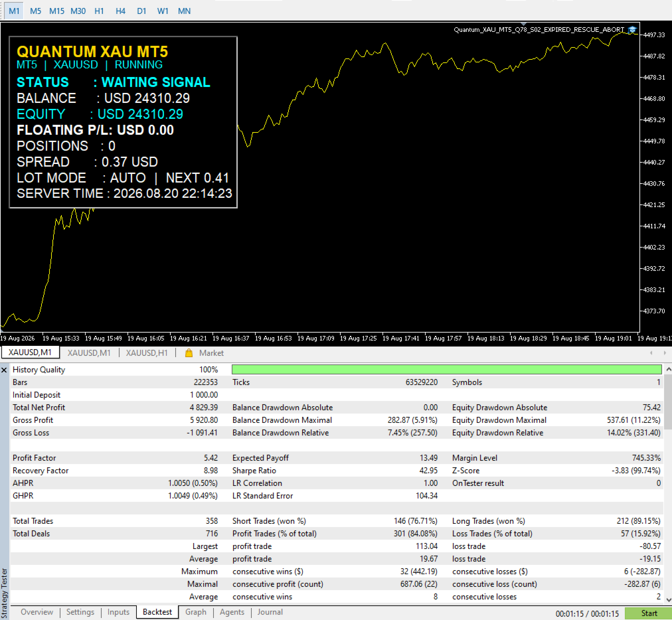Screen dimensions: 672x620
Task: Select the Backtest tester tab
Action: 157,612
